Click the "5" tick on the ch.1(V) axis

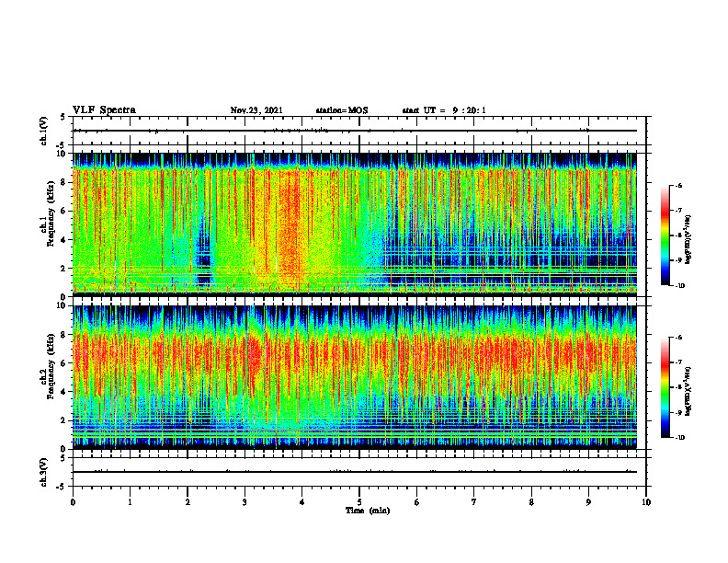pyautogui.click(x=63, y=118)
